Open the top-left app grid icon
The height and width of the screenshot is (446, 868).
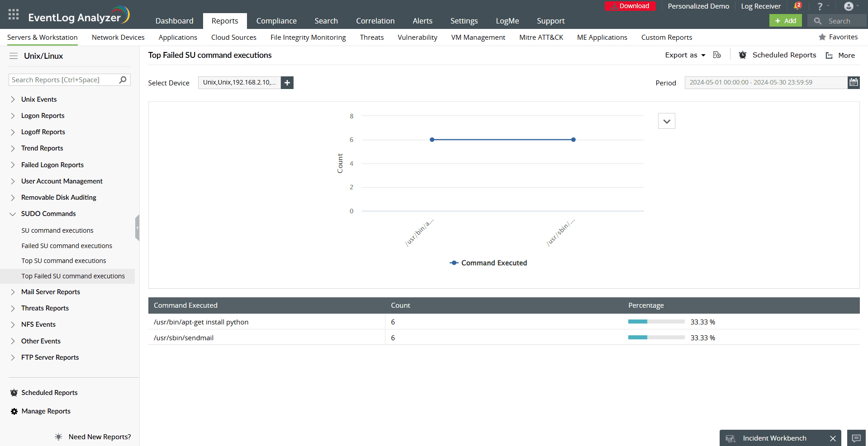click(13, 14)
